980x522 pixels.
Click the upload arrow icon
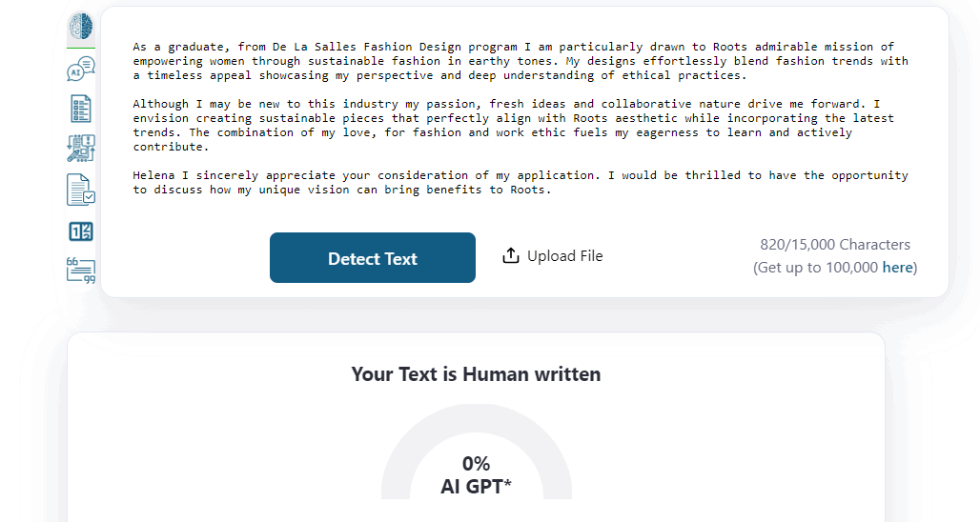(x=511, y=255)
